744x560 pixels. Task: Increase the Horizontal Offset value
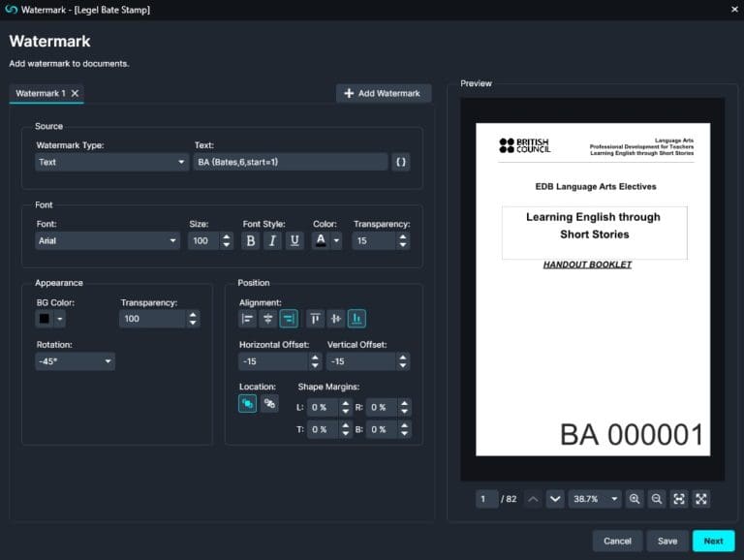(x=315, y=358)
